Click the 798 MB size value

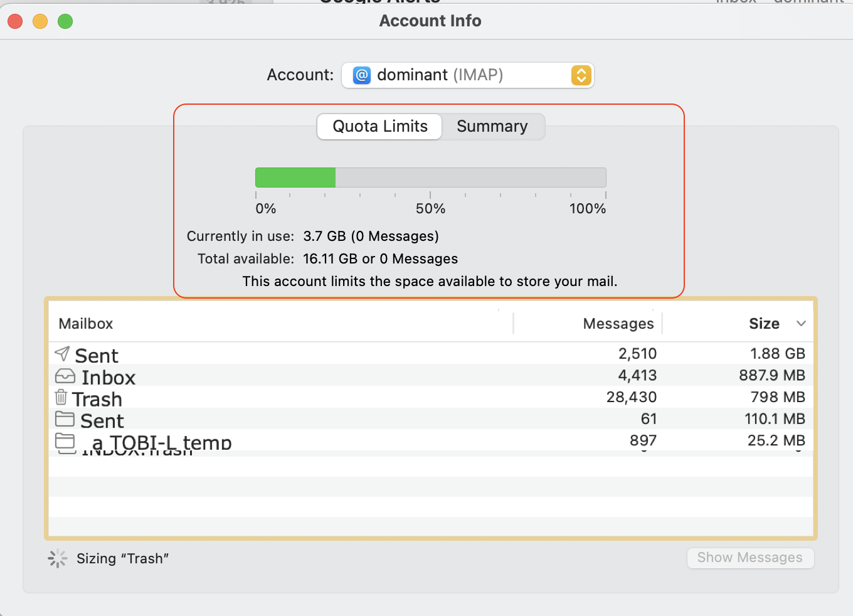coord(778,397)
